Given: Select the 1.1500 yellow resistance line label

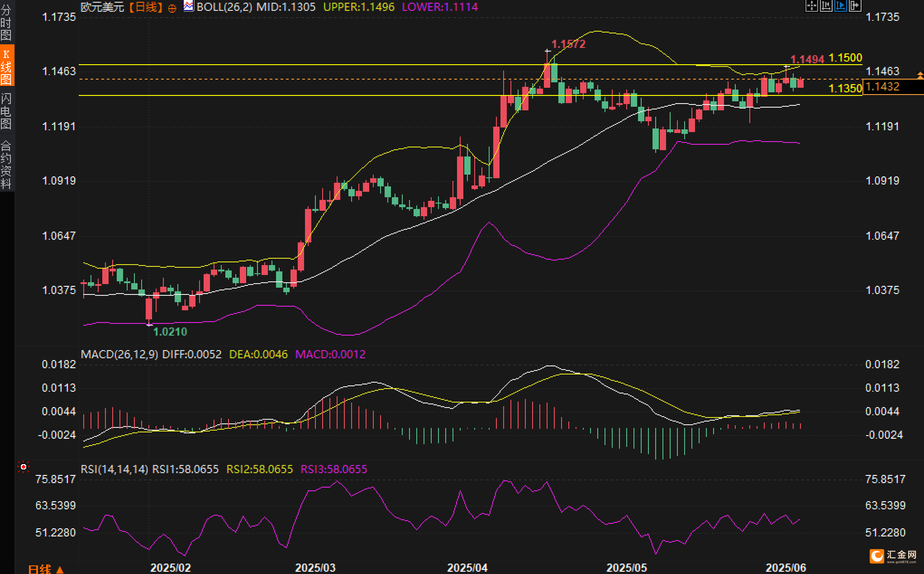Looking at the screenshot, I should tap(845, 58).
